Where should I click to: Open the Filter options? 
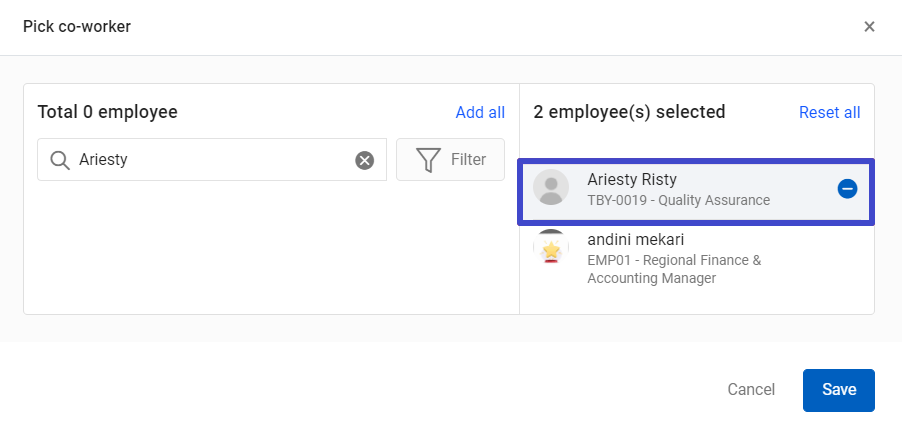pyautogui.click(x=450, y=159)
